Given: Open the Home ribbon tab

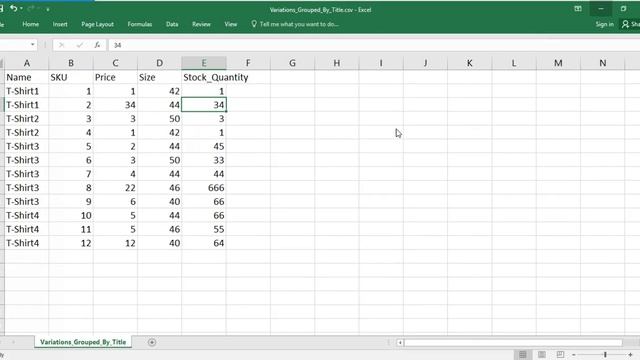Looking at the screenshot, I should click(x=31, y=24).
